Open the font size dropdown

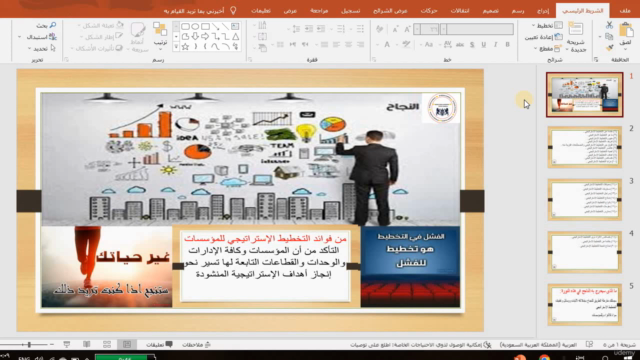pos(417,29)
